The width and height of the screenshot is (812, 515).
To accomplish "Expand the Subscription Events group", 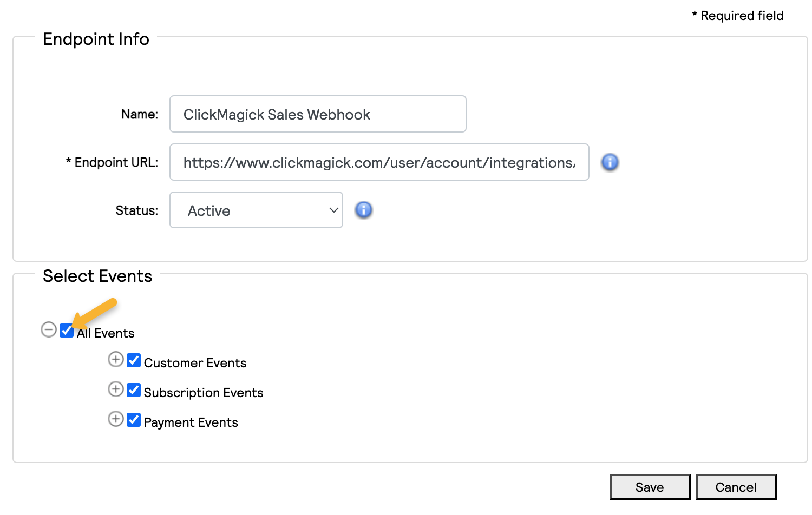I will click(115, 389).
